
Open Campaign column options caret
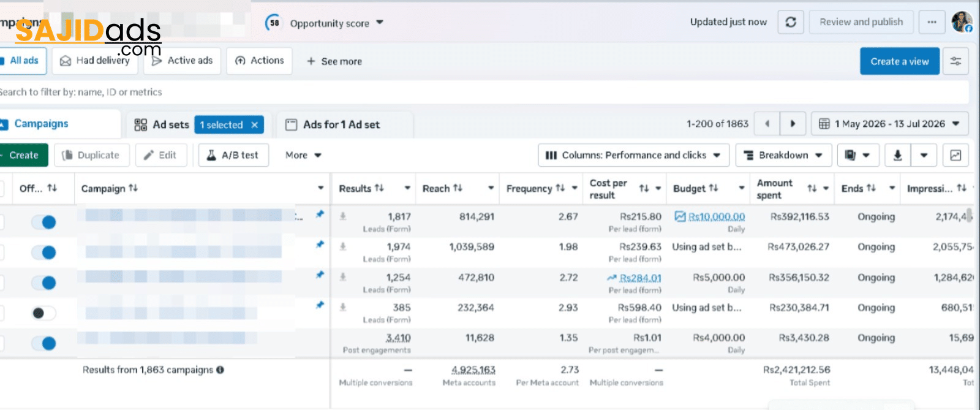[320, 188]
